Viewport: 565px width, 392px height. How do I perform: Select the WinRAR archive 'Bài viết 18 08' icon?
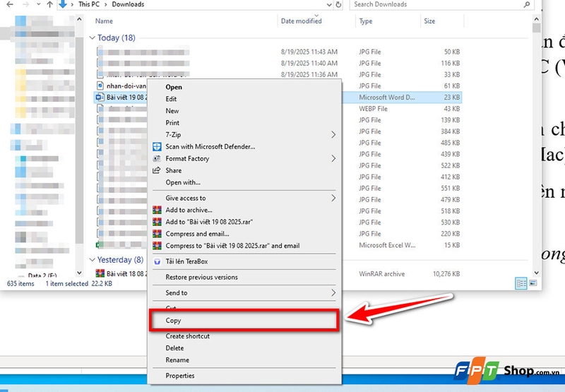click(100, 273)
